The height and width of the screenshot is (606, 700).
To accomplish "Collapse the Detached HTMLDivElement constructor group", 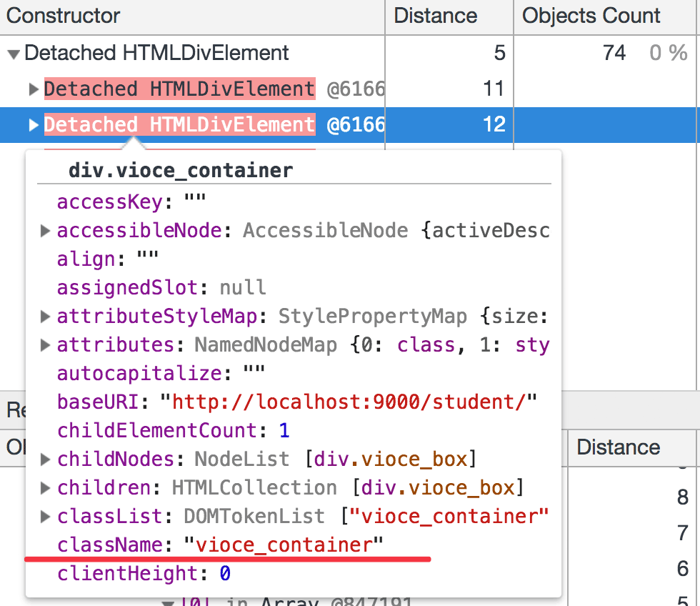I will pos(14,54).
